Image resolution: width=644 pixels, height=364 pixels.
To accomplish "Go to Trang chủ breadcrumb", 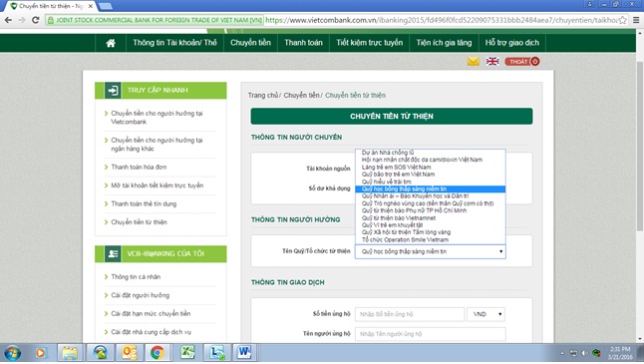I will [263, 96].
